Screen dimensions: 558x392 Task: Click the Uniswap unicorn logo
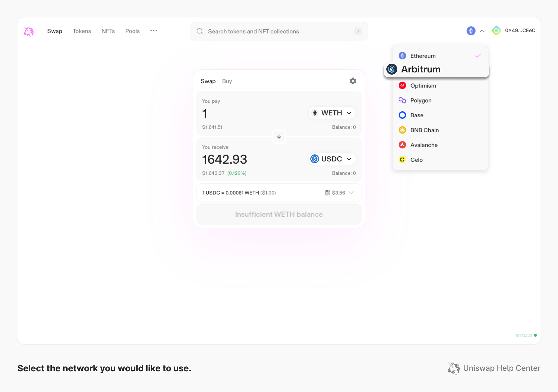[29, 31]
